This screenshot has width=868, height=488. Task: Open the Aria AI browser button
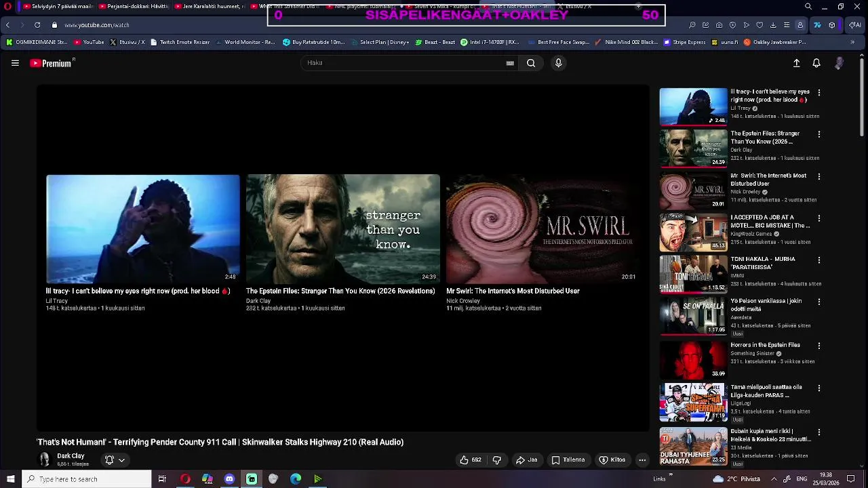point(855,25)
